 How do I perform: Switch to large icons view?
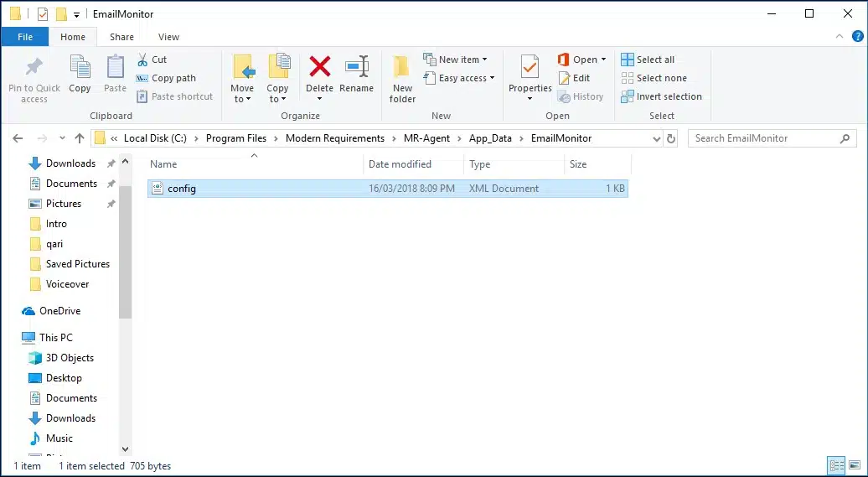click(x=854, y=465)
